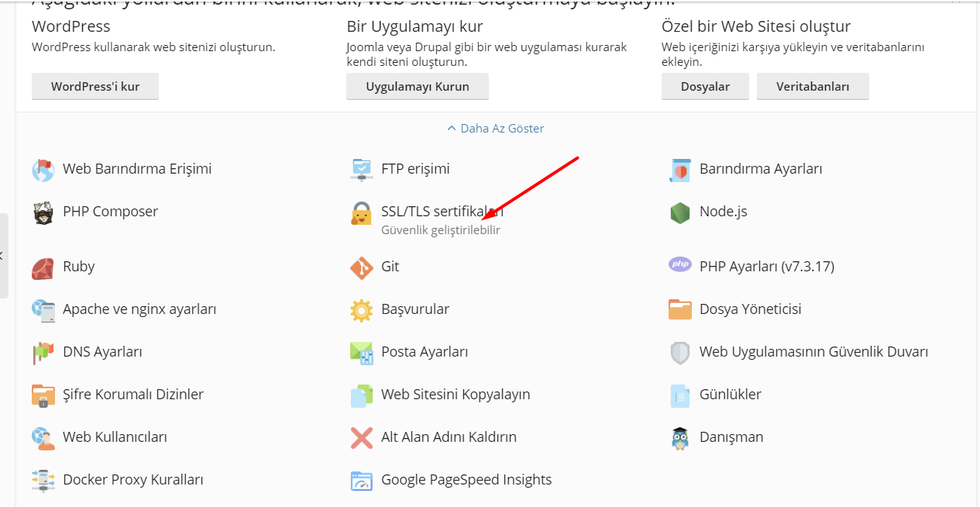980x507 pixels.
Task: Click the SSL/TLS sertifikaları padlock icon
Action: [x=361, y=213]
